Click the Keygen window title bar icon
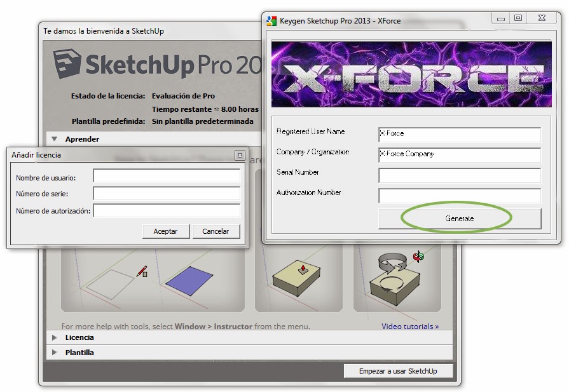 pyautogui.click(x=271, y=21)
